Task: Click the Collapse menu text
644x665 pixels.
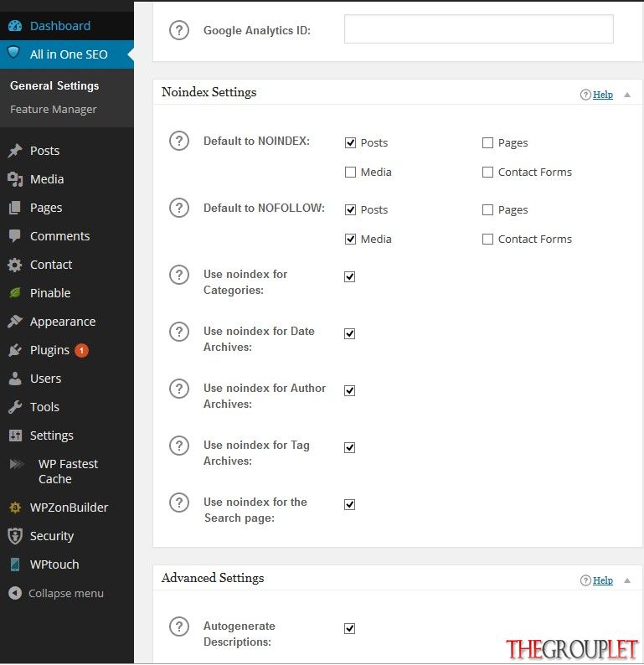Action: click(66, 593)
